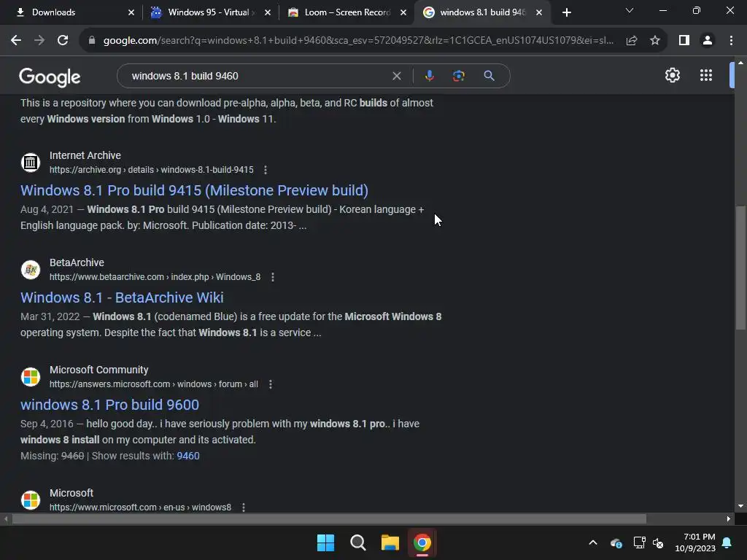Click the horizontal scrollbar thumb
The height and width of the screenshot is (560, 747).
pyautogui.click(x=329, y=518)
